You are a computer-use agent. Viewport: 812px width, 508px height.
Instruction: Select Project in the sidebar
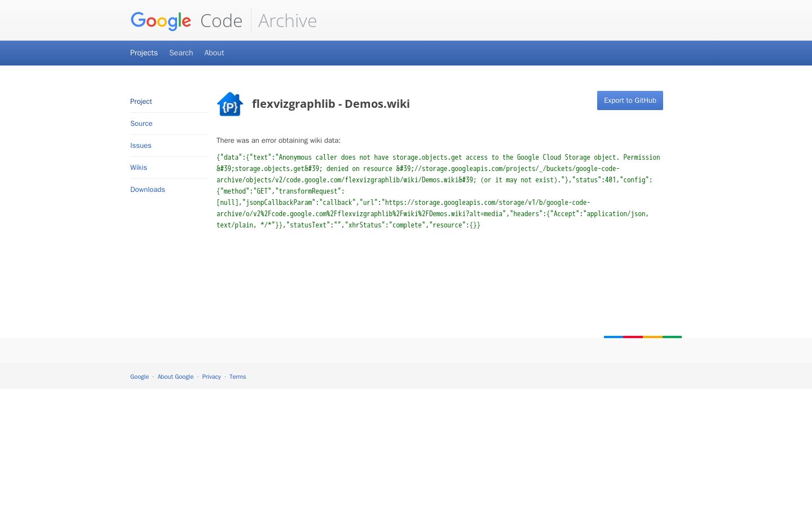tap(141, 102)
